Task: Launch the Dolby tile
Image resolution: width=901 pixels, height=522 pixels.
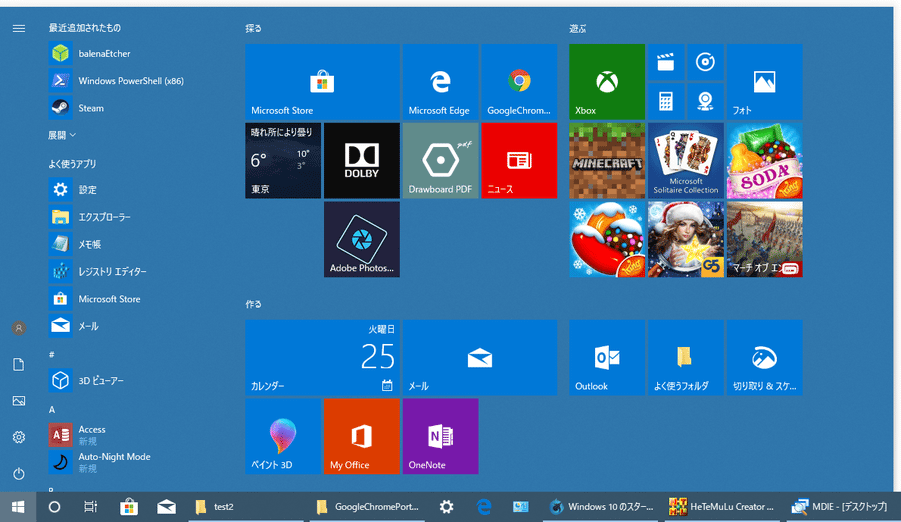Action: tap(361, 160)
